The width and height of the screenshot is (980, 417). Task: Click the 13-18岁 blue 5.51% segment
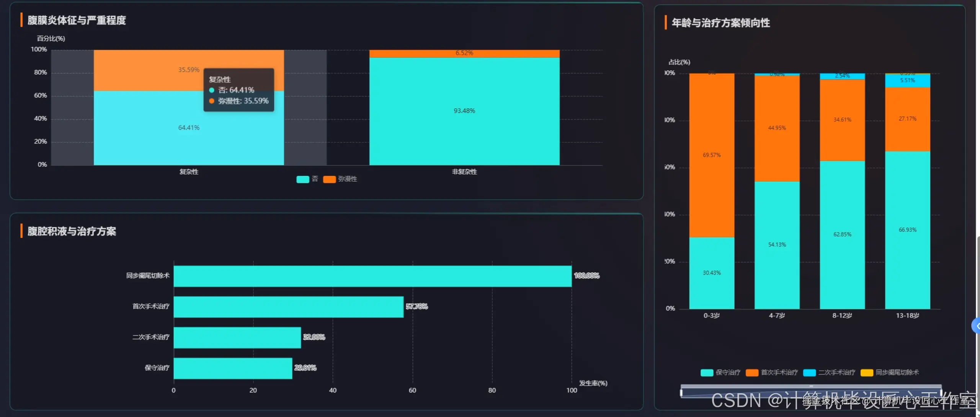coord(907,81)
